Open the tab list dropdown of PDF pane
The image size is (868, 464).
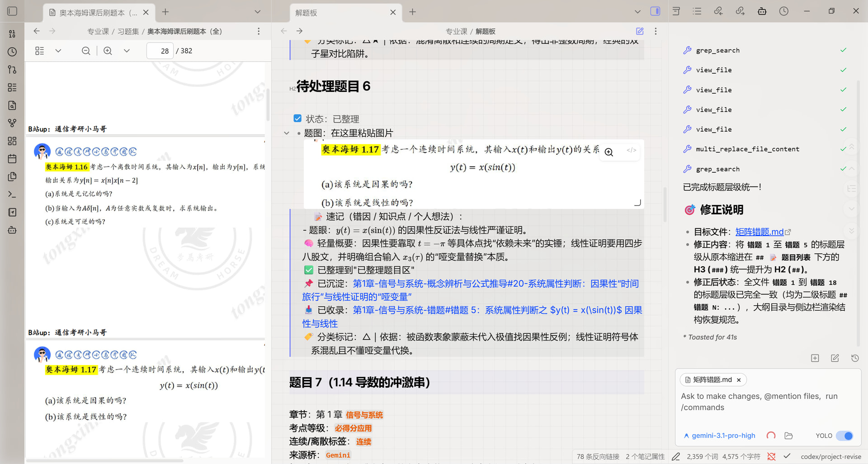pos(258,12)
